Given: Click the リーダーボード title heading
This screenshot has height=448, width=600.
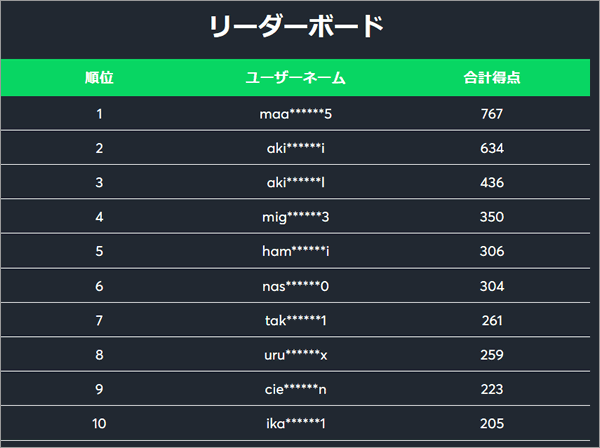Looking at the screenshot, I should point(297,26).
